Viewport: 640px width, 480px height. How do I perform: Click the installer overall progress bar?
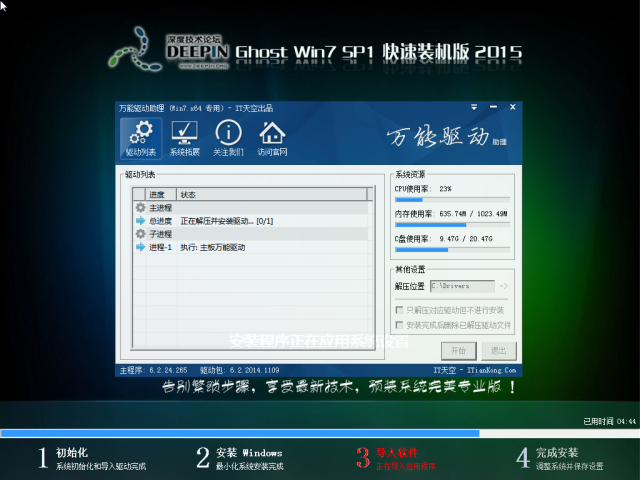320,433
